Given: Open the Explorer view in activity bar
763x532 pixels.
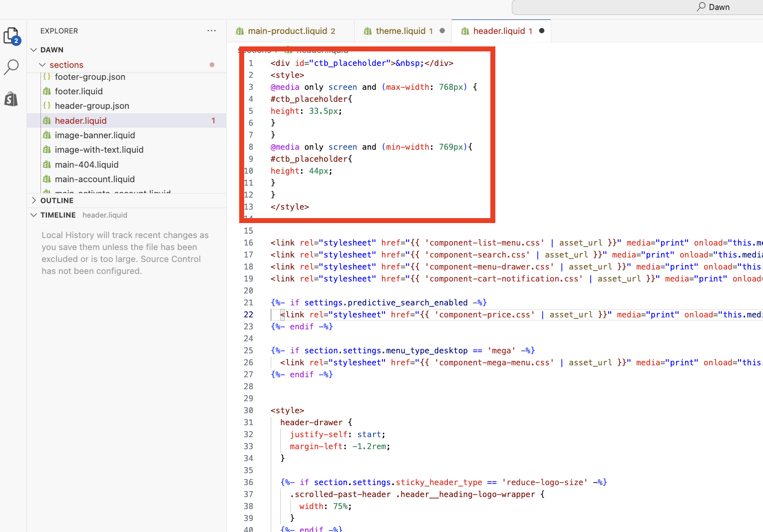Looking at the screenshot, I should (x=11, y=36).
